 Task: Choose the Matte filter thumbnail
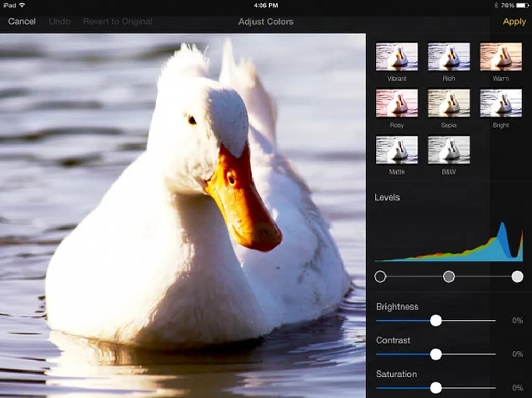(396, 150)
